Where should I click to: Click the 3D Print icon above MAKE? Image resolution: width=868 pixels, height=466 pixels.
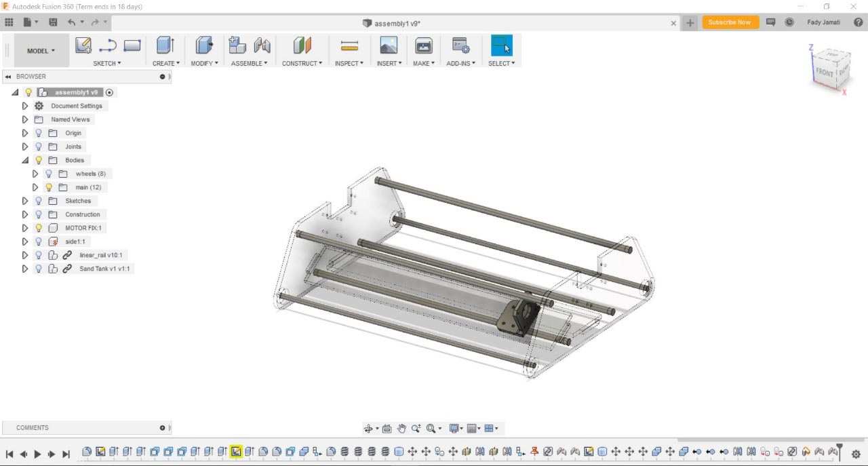point(424,45)
